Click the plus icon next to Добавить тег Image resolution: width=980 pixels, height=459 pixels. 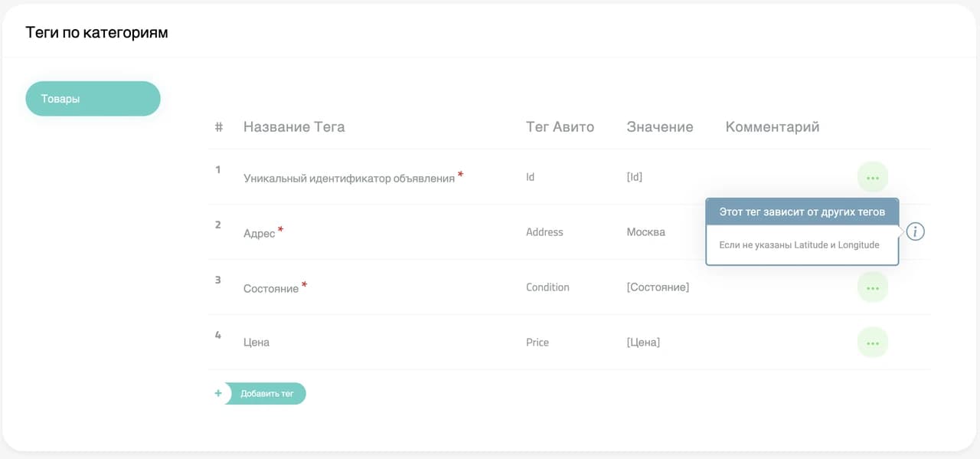pos(218,393)
